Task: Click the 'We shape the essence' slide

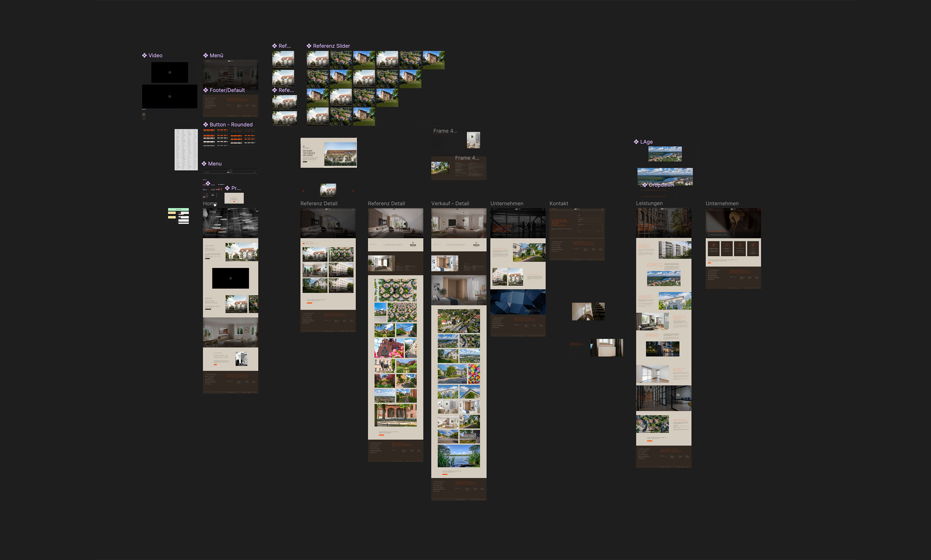Action: pyautogui.click(x=328, y=153)
